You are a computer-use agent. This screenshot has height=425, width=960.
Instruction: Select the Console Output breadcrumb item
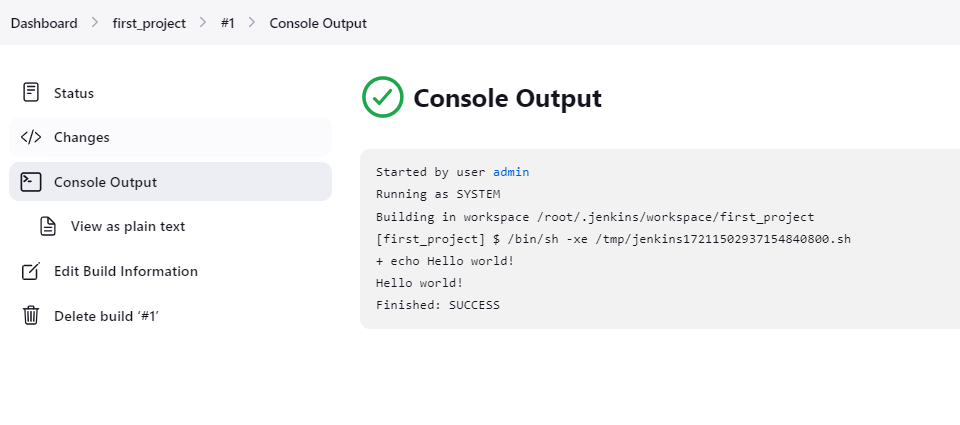click(x=318, y=23)
